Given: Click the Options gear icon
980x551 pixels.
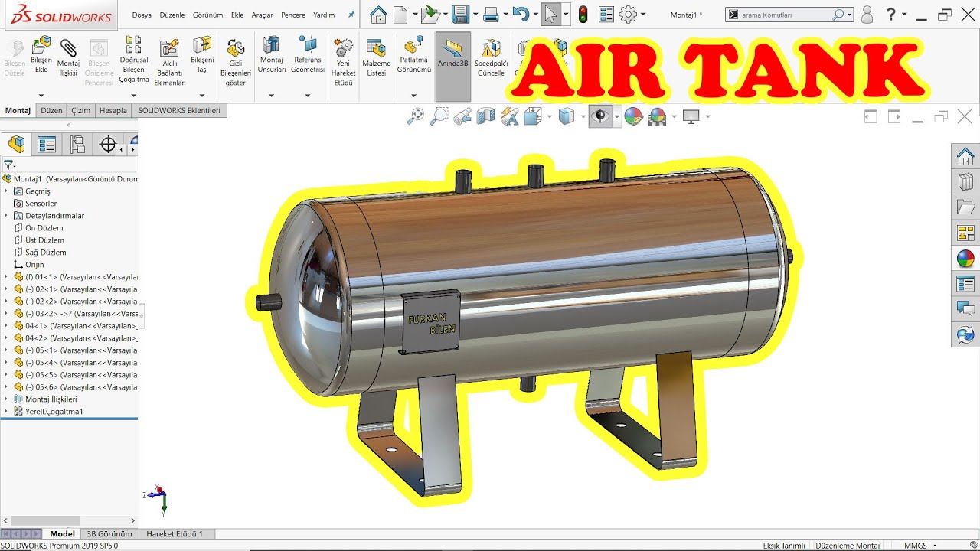Looking at the screenshot, I should 628,15.
